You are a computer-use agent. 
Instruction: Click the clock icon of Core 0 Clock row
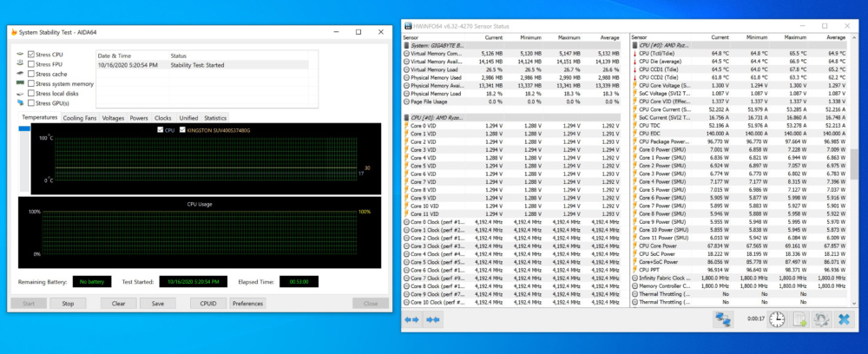click(x=407, y=222)
